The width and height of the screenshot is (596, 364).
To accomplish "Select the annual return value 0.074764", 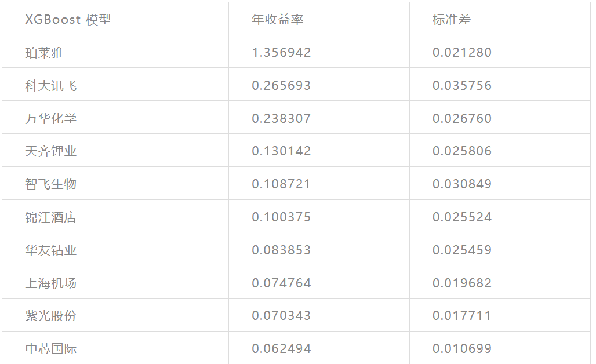I will (281, 283).
